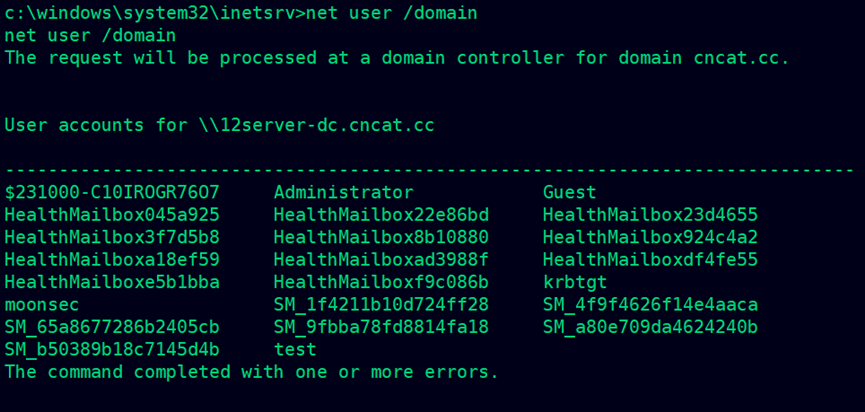
Task: Click the $231000-C10IROGR76O7 account
Action: (x=112, y=192)
